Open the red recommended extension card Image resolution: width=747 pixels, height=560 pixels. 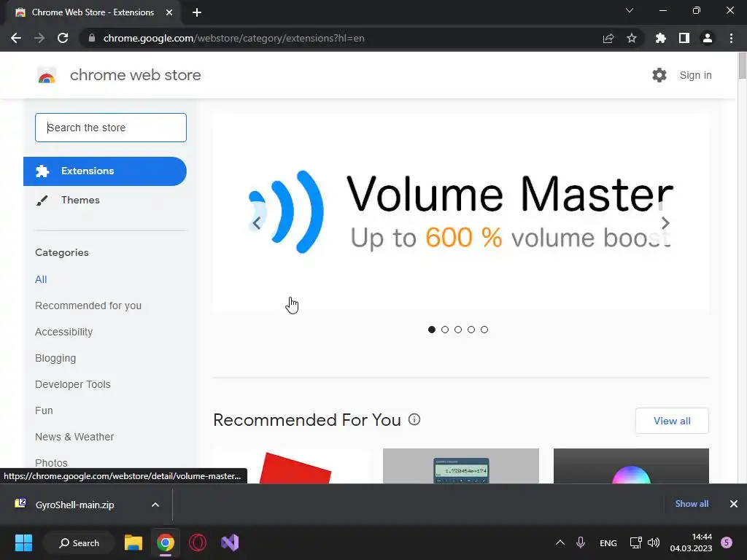tap(291, 466)
